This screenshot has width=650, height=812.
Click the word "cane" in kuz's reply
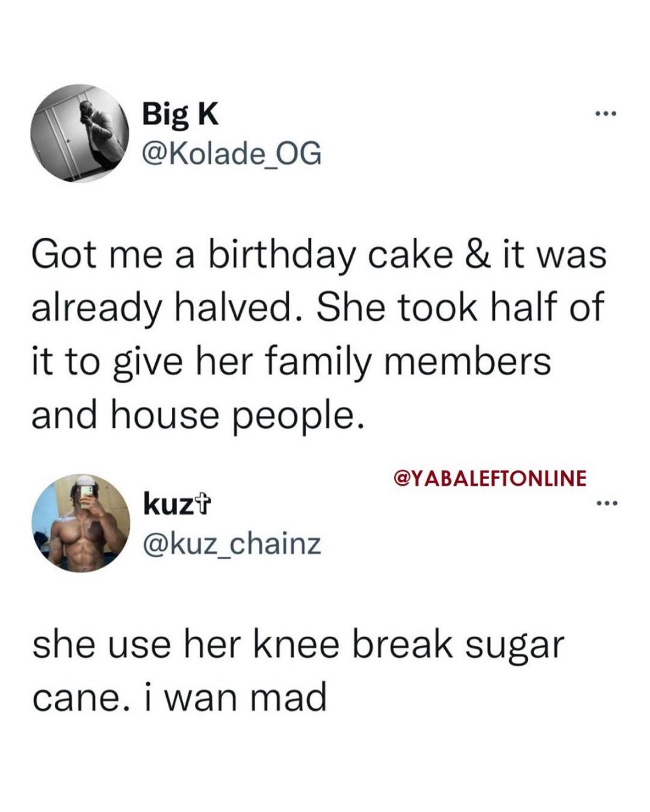click(71, 699)
